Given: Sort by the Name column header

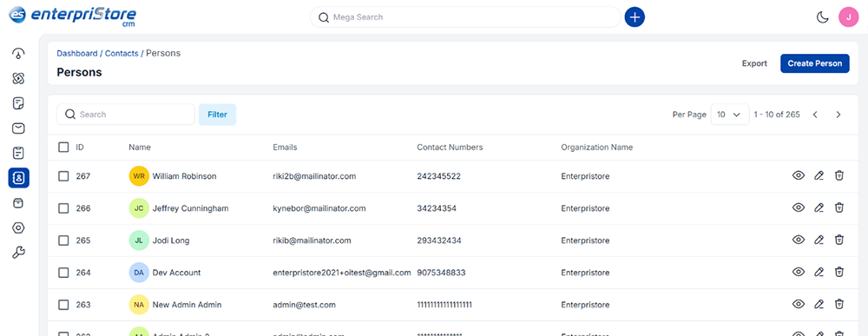Looking at the screenshot, I should (140, 148).
